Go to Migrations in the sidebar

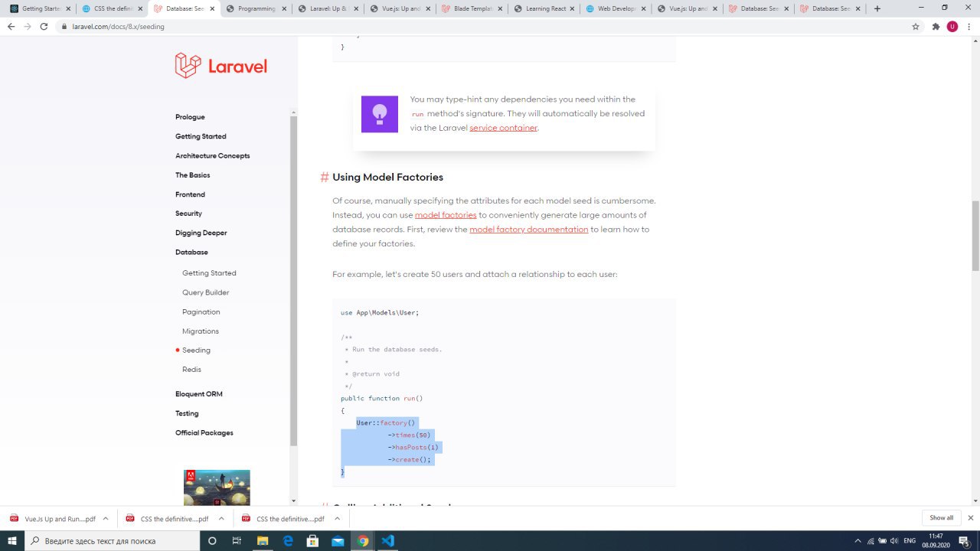[x=201, y=331]
